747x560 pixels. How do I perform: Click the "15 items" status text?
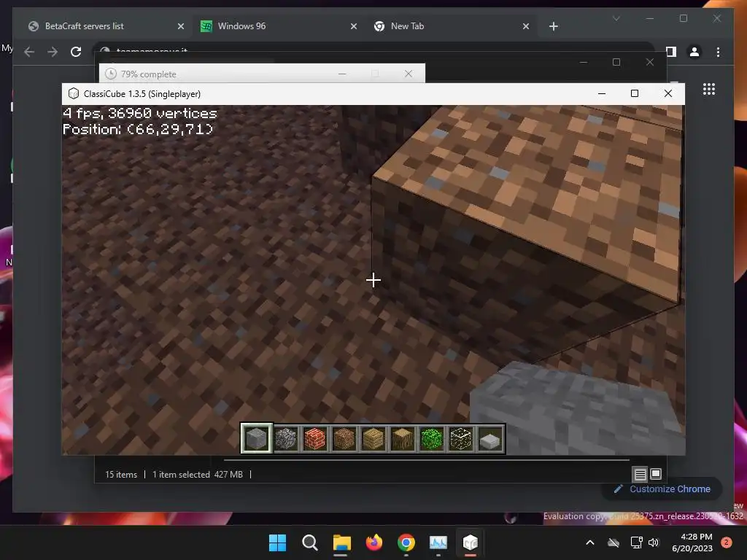point(121,474)
